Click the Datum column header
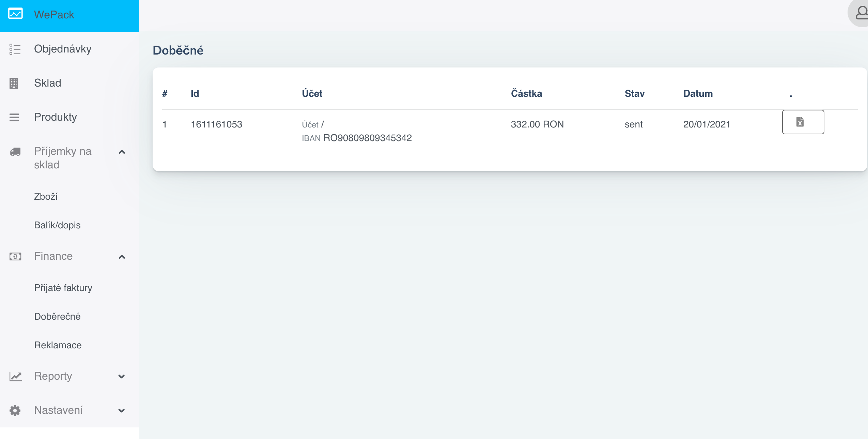 698,93
